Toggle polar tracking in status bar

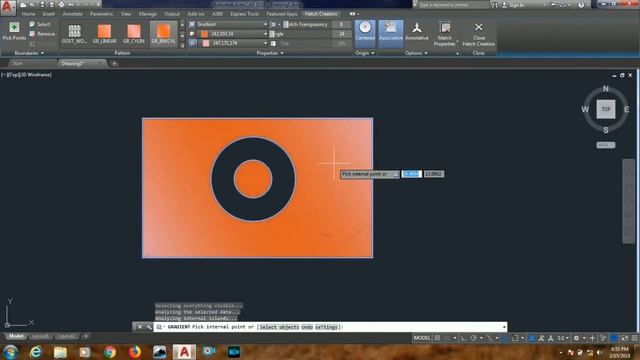tap(473, 338)
